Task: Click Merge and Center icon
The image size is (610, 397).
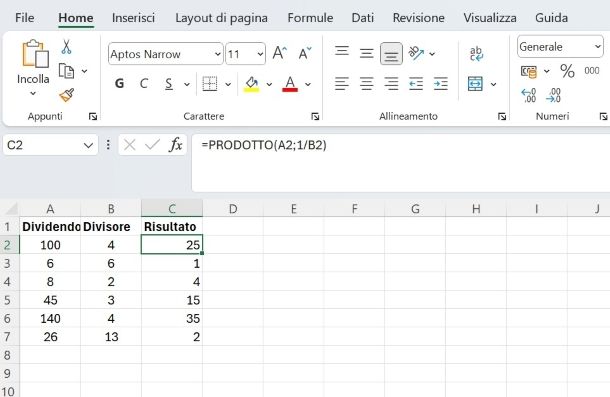Action: 475,84
